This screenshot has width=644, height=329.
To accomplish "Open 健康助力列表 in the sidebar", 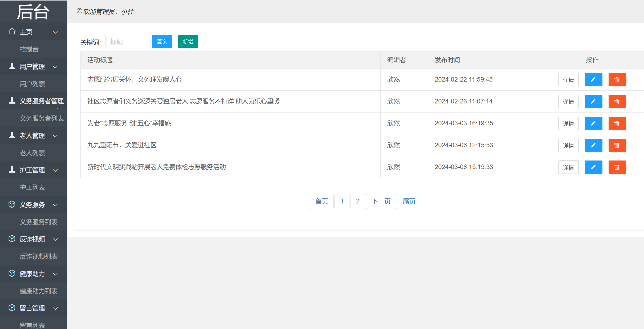I will pos(39,291).
